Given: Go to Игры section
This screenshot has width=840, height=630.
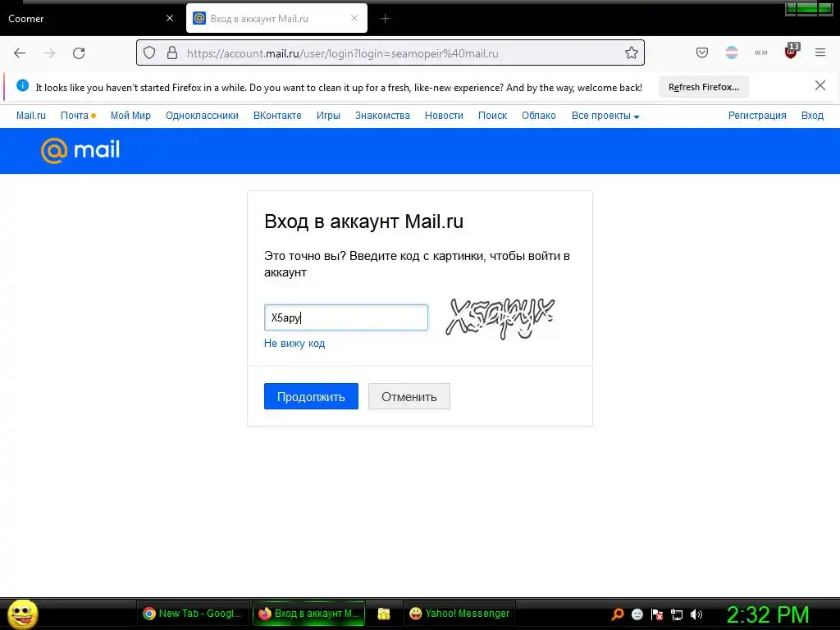Looking at the screenshot, I should point(328,115).
